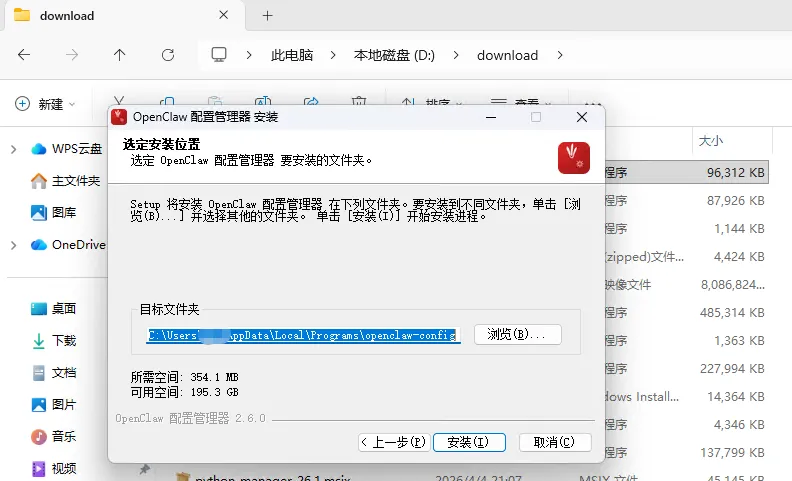Click the Forward arrow in File Explorer
This screenshot has height=481, width=792.
pos(72,55)
